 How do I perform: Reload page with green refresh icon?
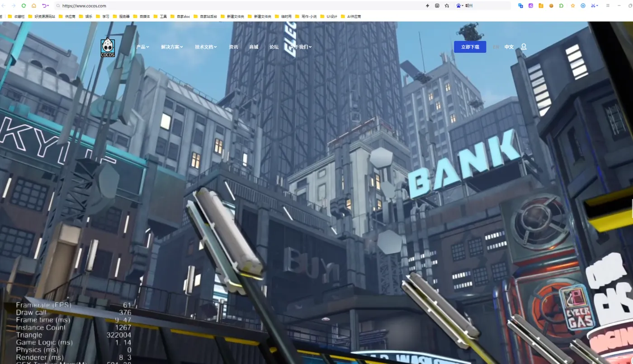(x=24, y=6)
